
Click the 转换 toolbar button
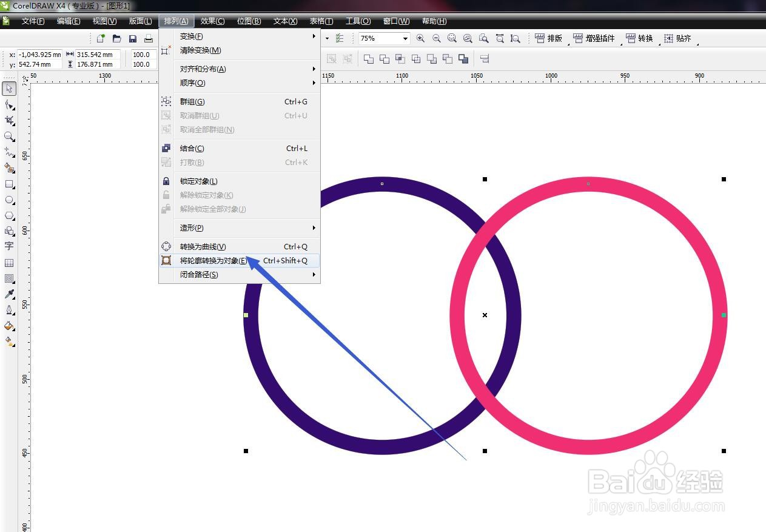pos(639,38)
